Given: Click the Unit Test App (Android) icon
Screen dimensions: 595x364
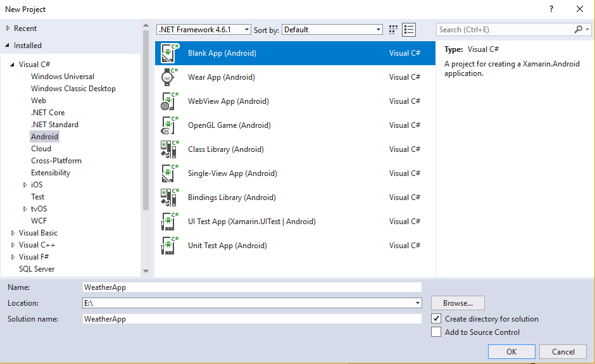Looking at the screenshot, I should pos(169,246).
